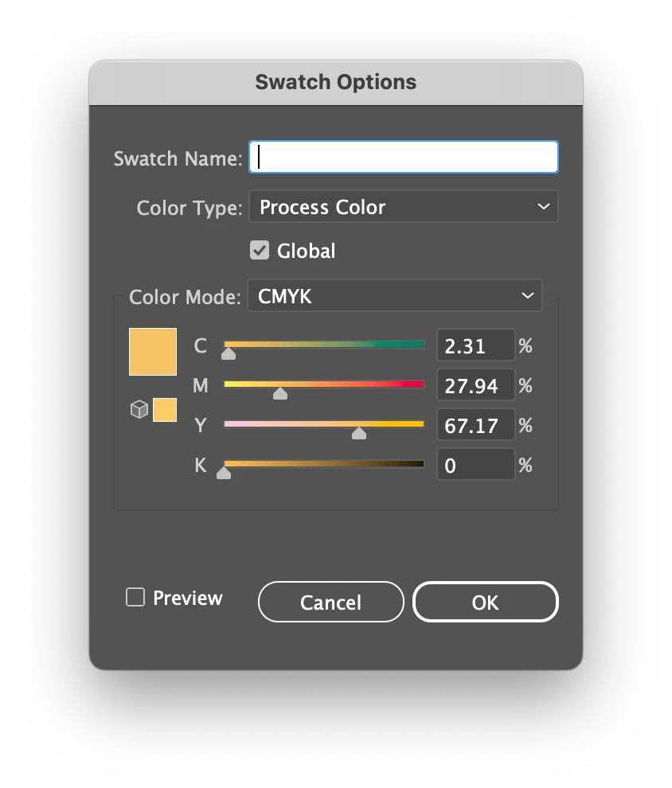
Task: Click the far right end of Cyan slider track
Action: click(422, 345)
